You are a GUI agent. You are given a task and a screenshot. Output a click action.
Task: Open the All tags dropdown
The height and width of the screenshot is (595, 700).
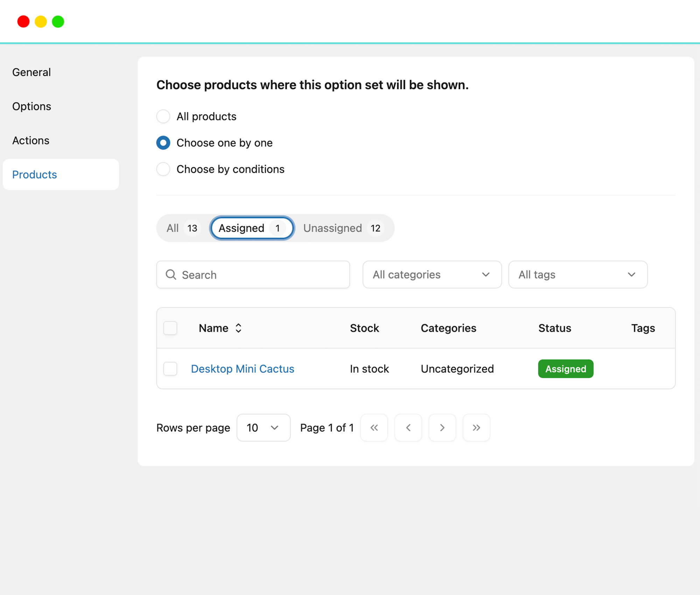coord(577,275)
